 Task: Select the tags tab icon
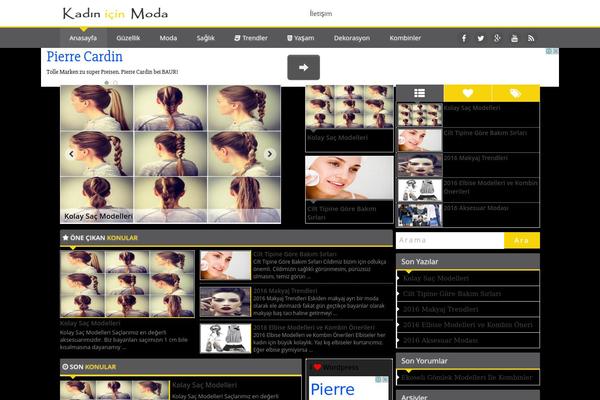[x=515, y=93]
